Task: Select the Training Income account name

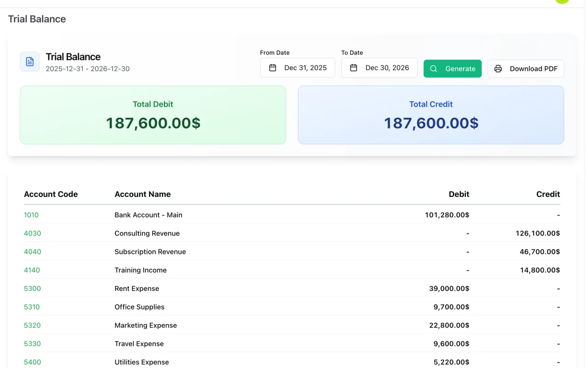Action: click(141, 270)
